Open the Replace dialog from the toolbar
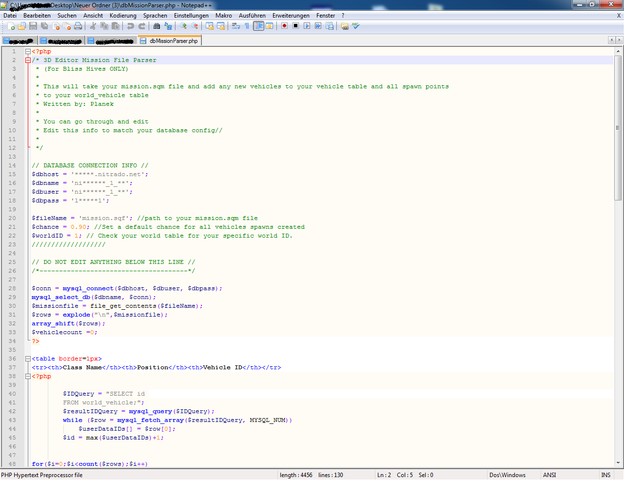Screen dimensions: 624x480 (x=168, y=26)
